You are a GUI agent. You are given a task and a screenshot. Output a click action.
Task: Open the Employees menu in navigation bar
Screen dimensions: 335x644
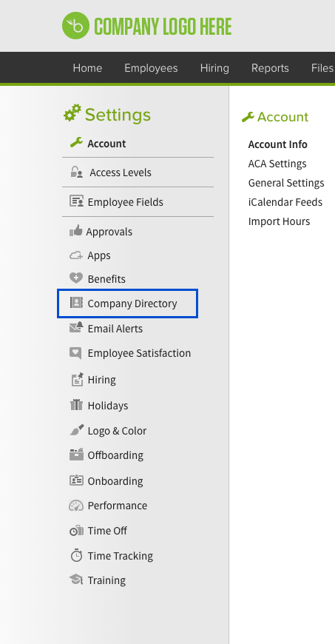coord(151,68)
